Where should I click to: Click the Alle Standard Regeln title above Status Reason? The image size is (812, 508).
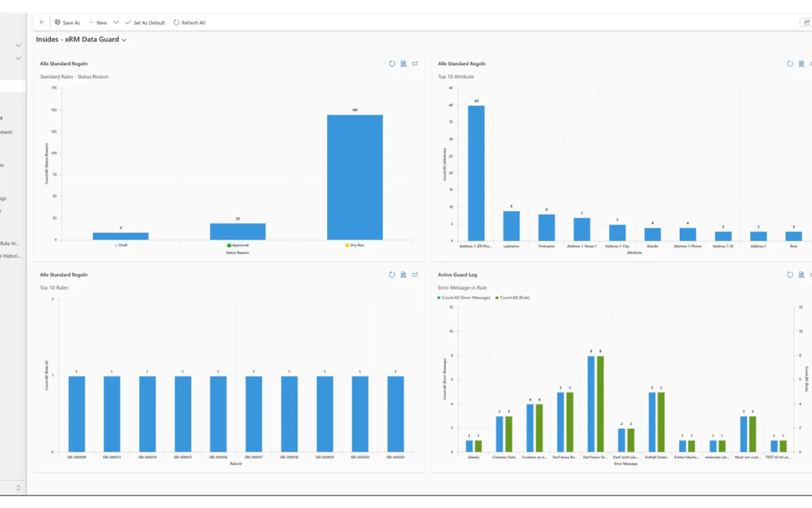pos(64,63)
